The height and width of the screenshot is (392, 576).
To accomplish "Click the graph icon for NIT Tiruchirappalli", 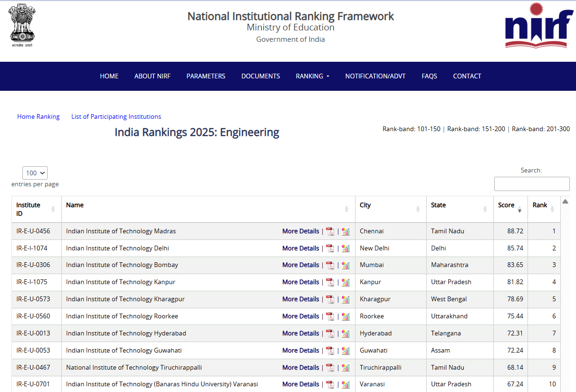I will pos(346,367).
